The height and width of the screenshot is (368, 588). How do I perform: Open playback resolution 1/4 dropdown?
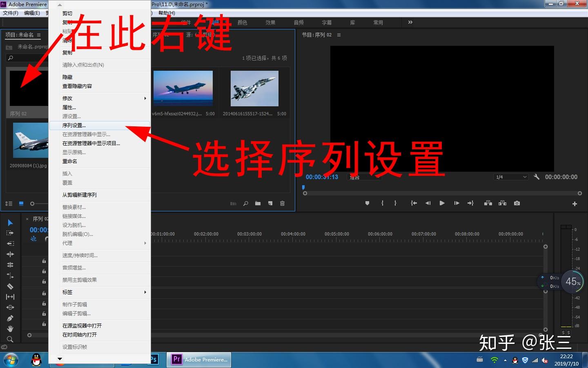point(511,177)
